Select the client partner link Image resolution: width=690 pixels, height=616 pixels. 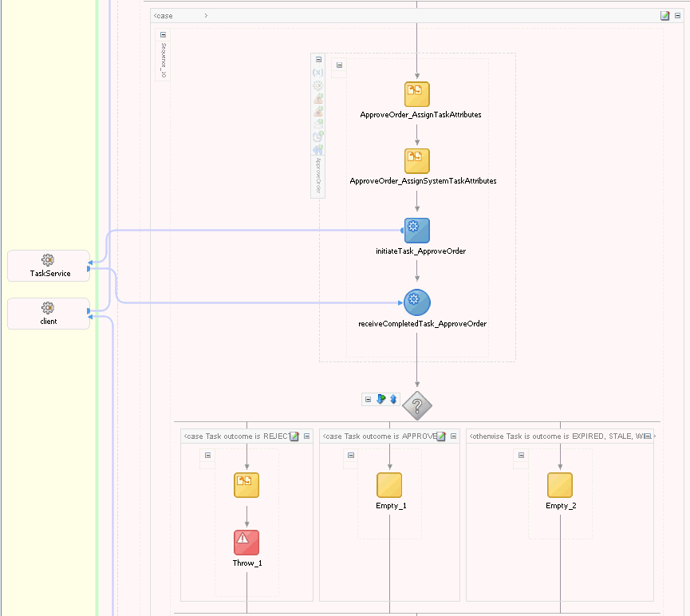[x=48, y=313]
